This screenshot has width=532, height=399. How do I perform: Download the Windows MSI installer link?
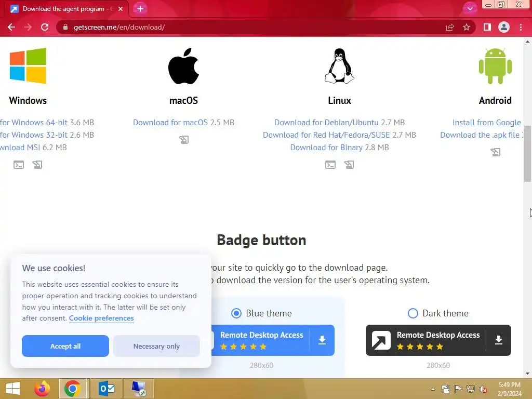(x=20, y=148)
